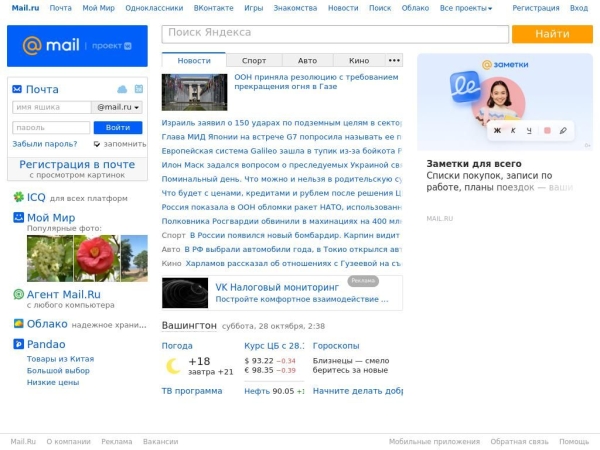
Task: Open Игры in top navigation
Action: [x=254, y=8]
